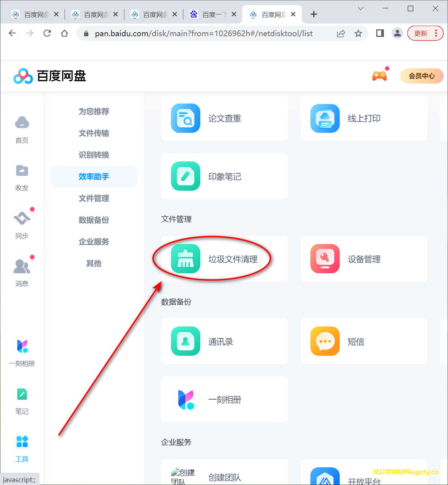Open 笔记 pencil icon in sidebar

tap(22, 394)
